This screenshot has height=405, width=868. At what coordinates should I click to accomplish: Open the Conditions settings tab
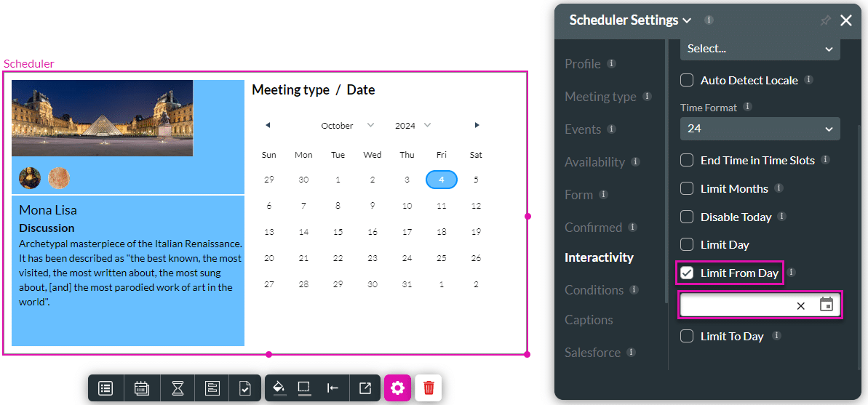[594, 290]
